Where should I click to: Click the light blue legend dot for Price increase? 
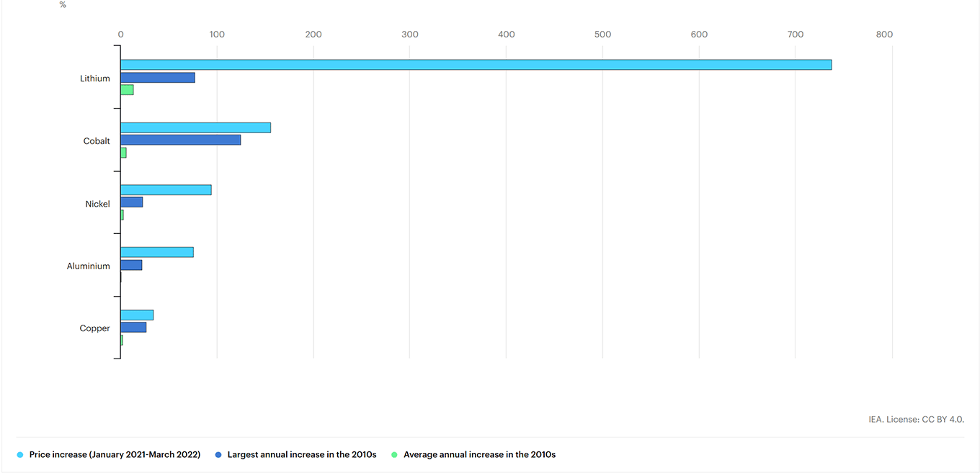click(20, 455)
